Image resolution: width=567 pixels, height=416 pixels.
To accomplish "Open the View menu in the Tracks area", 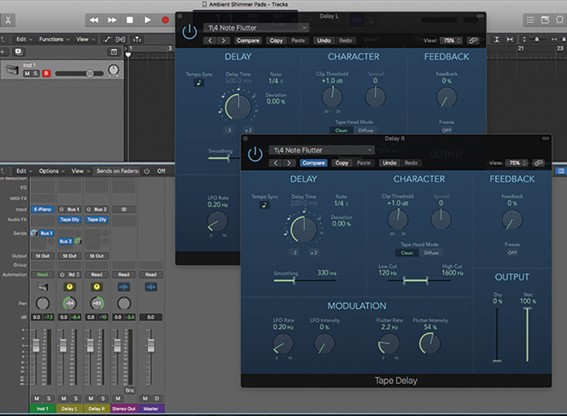I will 85,39.
